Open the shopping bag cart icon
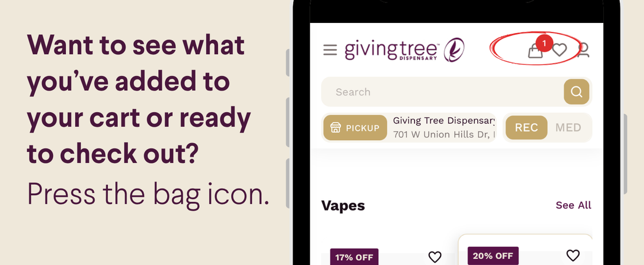The image size is (644, 265). coord(535,51)
